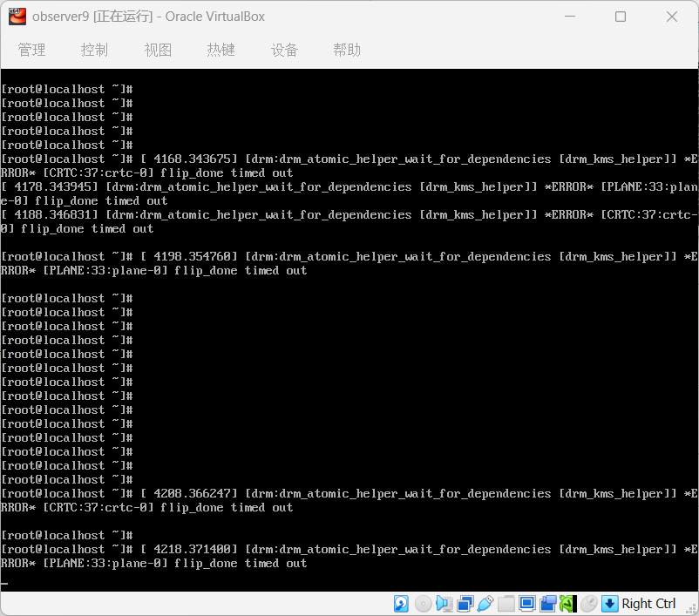Expand the 设备 menu
The height and width of the screenshot is (616, 699).
click(x=284, y=50)
